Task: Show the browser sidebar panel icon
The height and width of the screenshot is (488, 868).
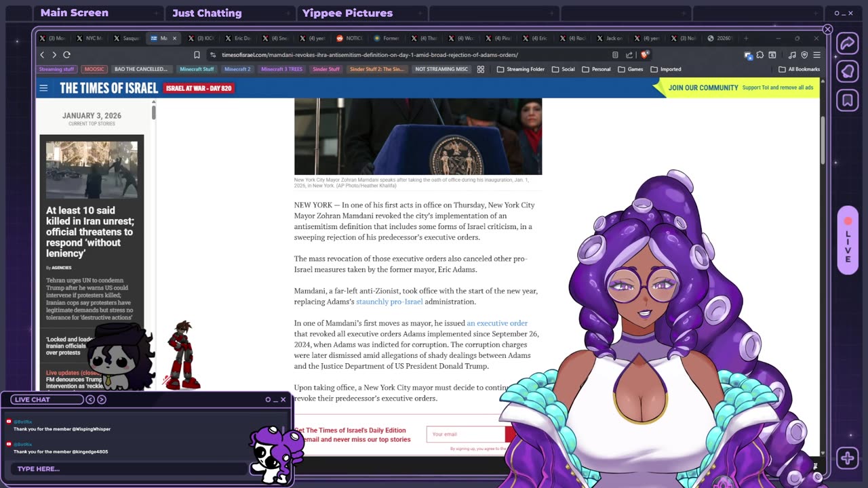Action: [772, 55]
